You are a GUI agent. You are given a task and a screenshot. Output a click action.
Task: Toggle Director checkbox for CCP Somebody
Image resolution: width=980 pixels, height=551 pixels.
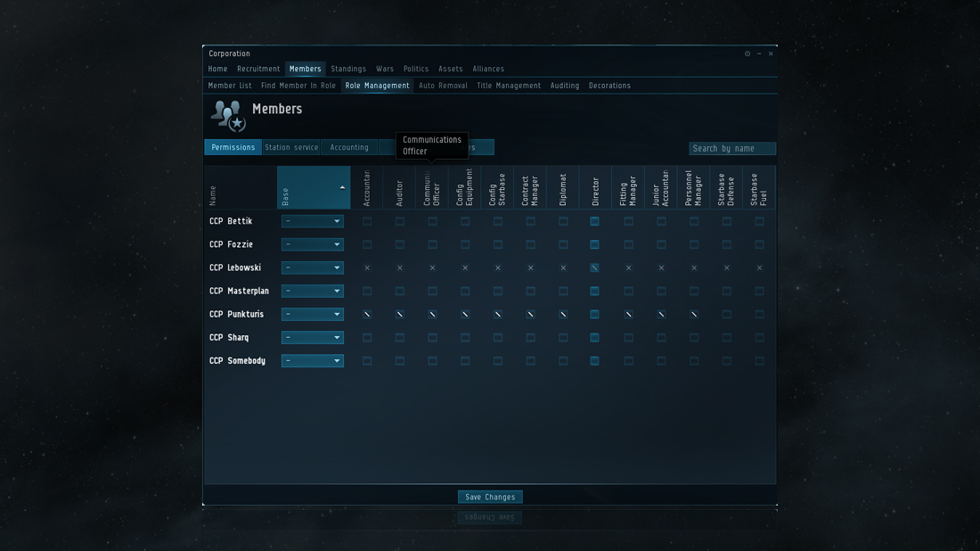pyautogui.click(x=594, y=361)
